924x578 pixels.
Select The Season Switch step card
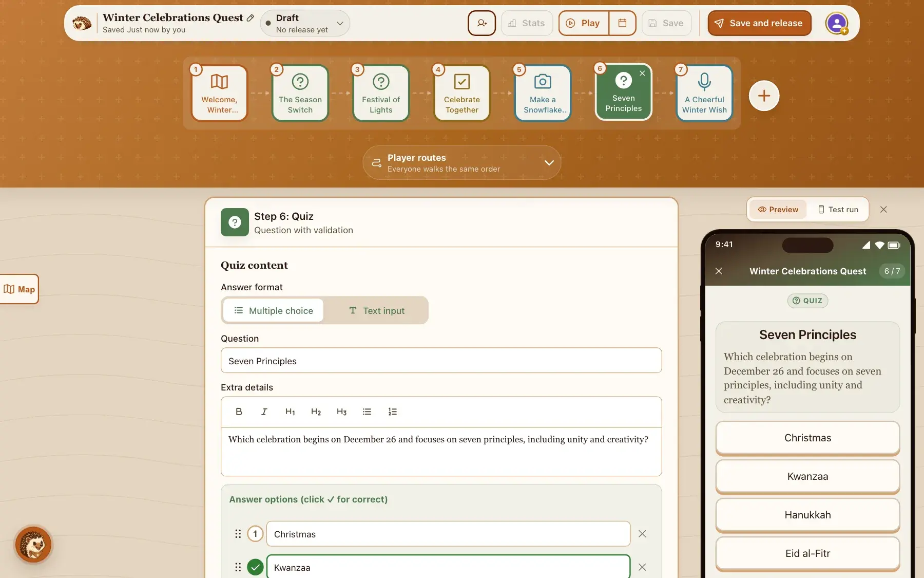[x=300, y=94]
